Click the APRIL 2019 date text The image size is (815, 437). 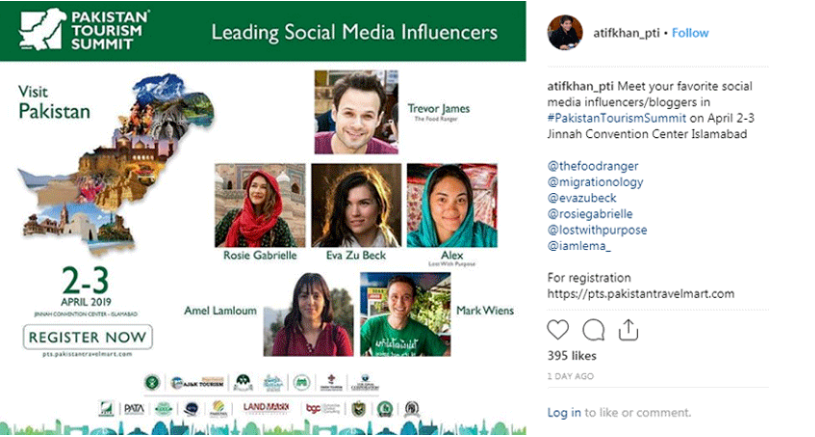pos(86,302)
